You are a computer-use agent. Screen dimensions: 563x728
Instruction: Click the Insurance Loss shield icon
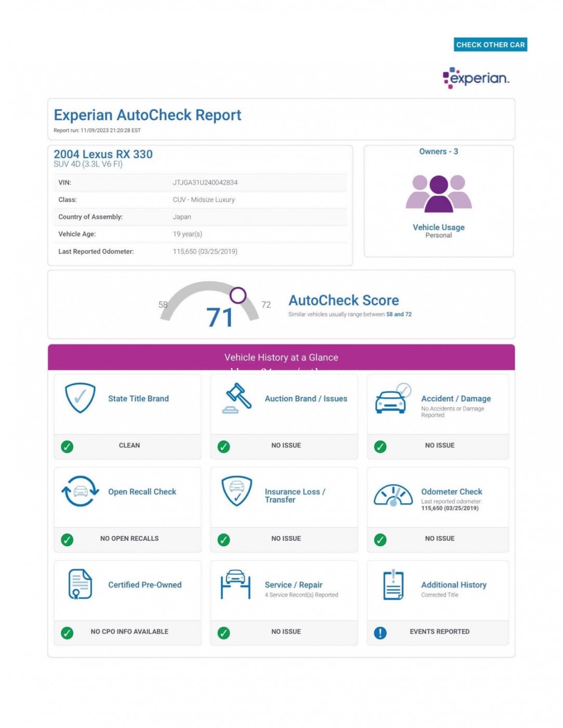pyautogui.click(x=237, y=491)
